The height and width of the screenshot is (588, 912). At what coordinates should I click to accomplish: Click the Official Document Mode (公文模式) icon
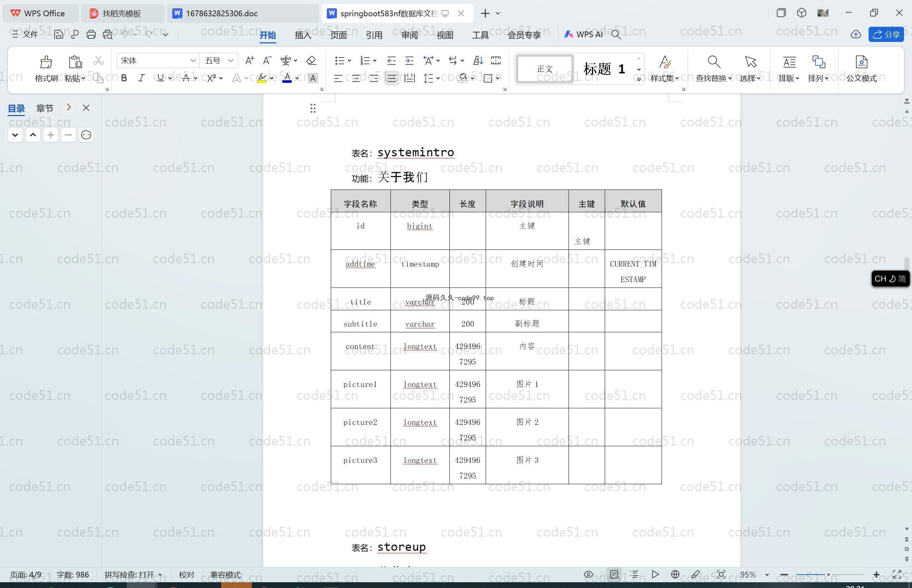click(x=861, y=62)
